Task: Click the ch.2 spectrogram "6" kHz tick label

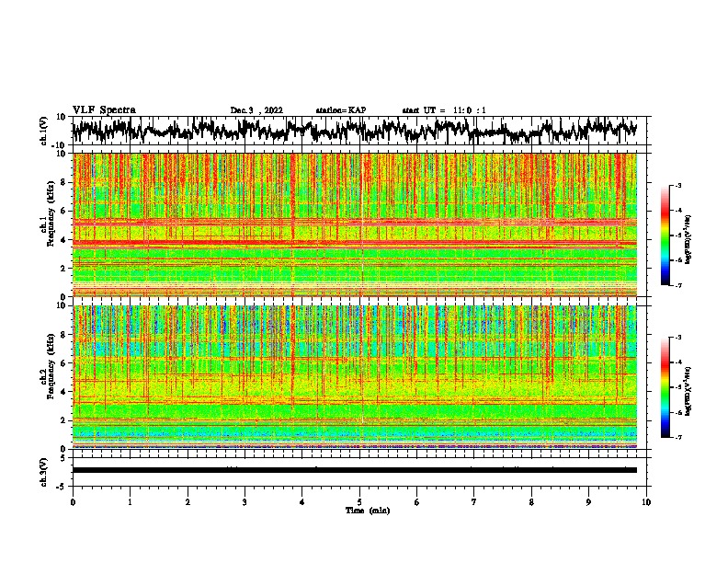Action: 63,363
